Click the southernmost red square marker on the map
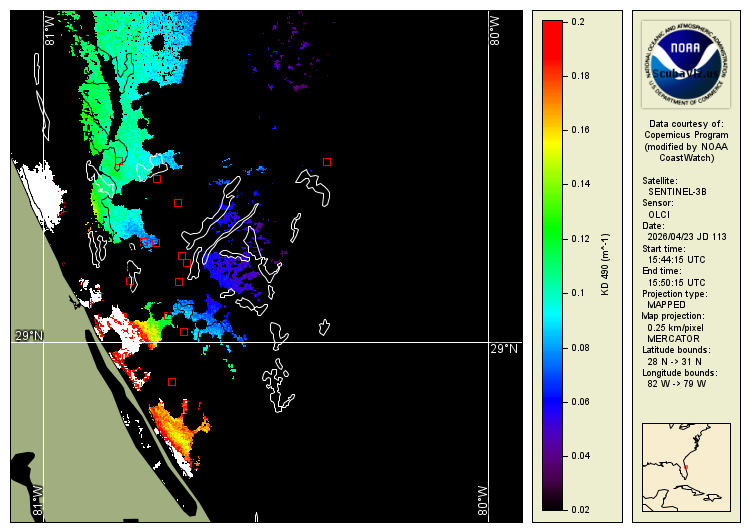Screen dimensions: 750x532 (172, 381)
